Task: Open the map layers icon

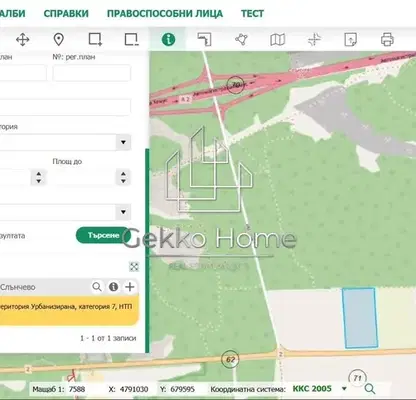Action: pyautogui.click(x=277, y=40)
